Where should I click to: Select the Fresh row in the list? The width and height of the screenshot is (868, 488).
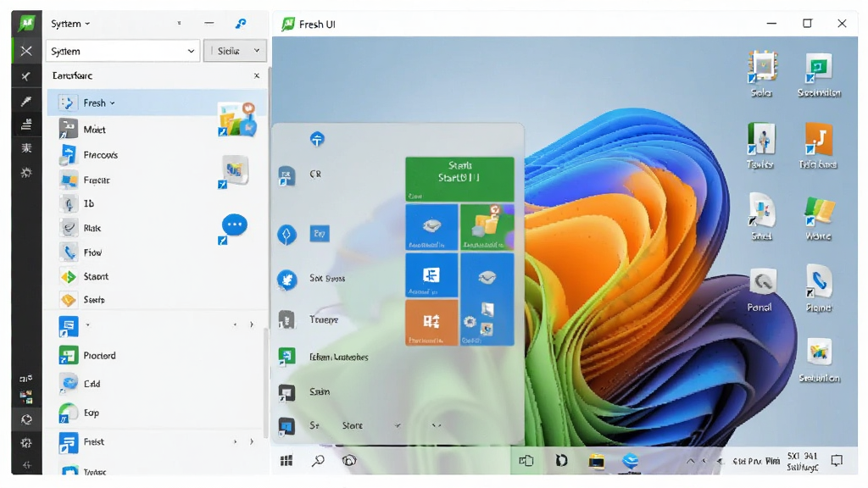click(157, 103)
